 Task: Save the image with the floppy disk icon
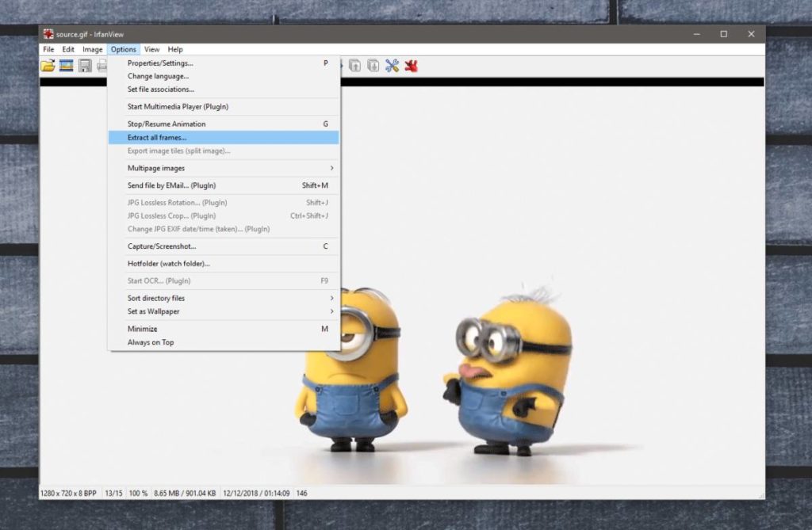[85, 66]
